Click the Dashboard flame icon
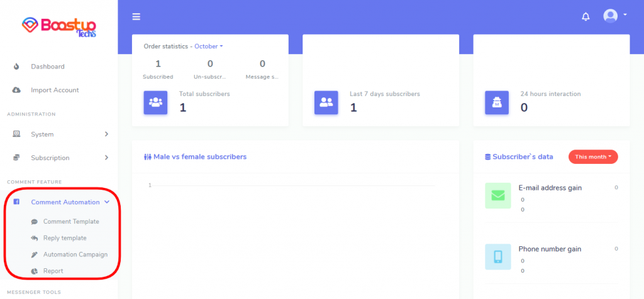Image resolution: width=644 pixels, height=299 pixels. [16, 67]
